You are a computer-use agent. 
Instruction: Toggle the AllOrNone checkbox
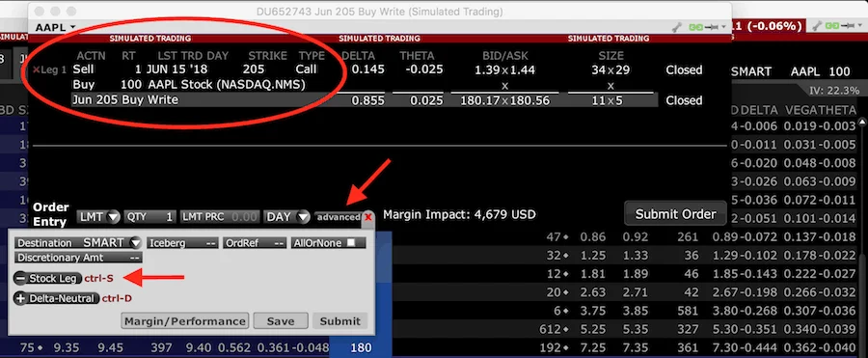point(350,243)
